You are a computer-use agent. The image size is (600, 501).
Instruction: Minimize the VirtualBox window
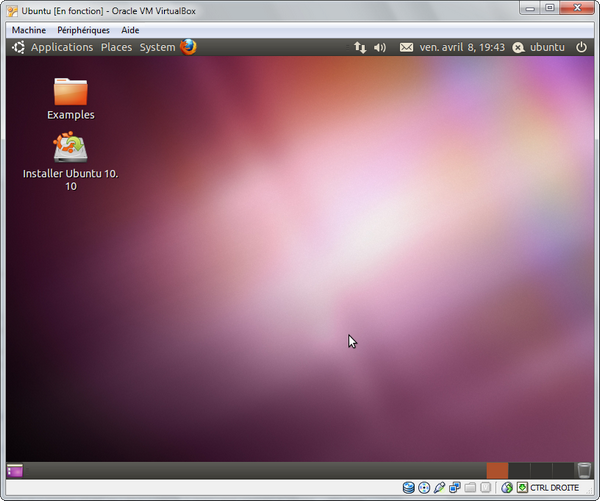pyautogui.click(x=530, y=8)
